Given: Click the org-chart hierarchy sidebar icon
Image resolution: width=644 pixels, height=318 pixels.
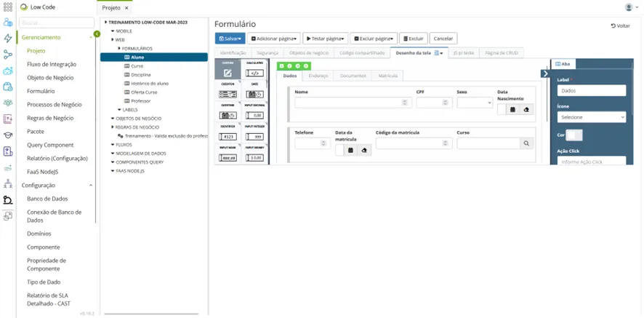Looking at the screenshot, I should (x=8, y=183).
